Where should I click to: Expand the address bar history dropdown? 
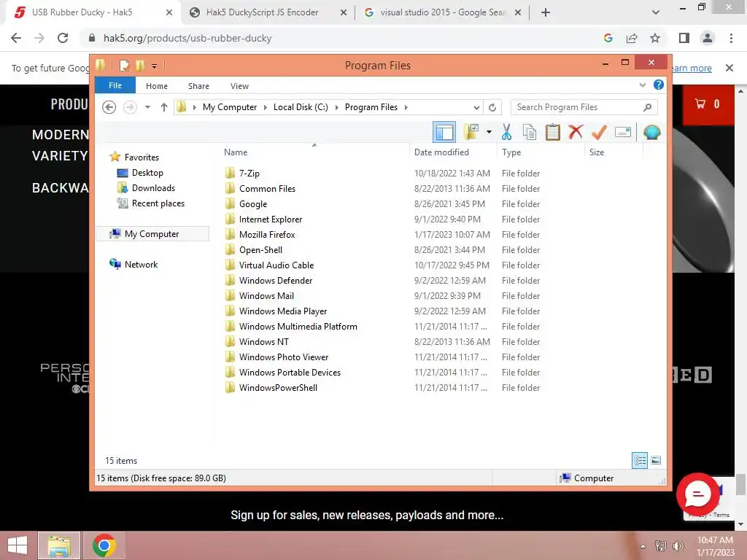click(x=476, y=107)
